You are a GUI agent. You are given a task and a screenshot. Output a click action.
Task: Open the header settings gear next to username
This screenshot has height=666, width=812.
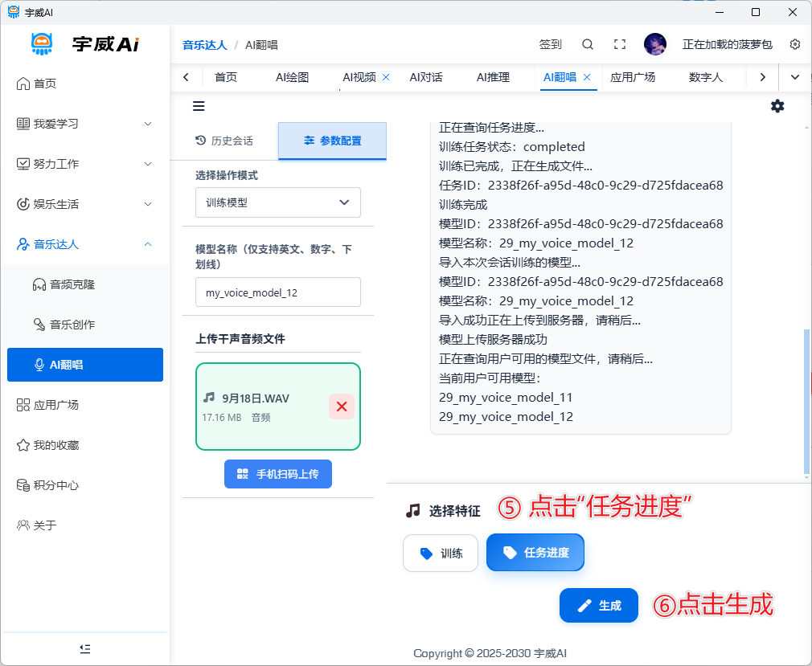tap(795, 44)
